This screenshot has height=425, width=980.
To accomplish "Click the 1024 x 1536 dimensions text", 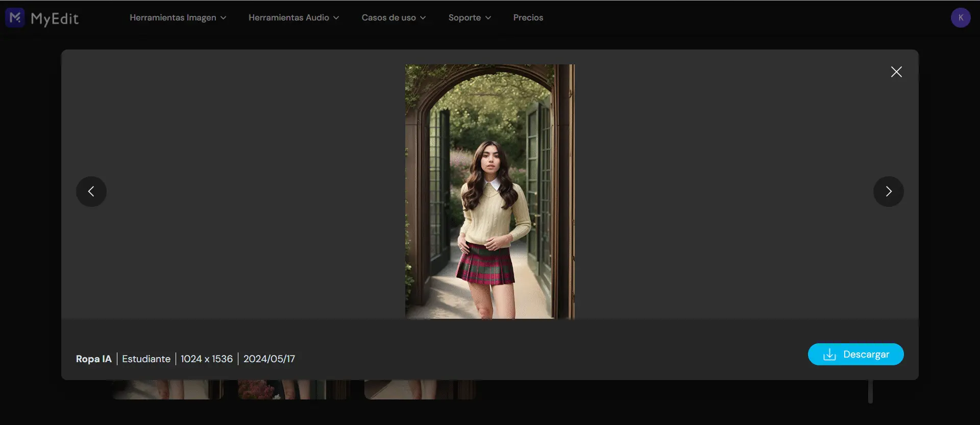I will (x=207, y=359).
